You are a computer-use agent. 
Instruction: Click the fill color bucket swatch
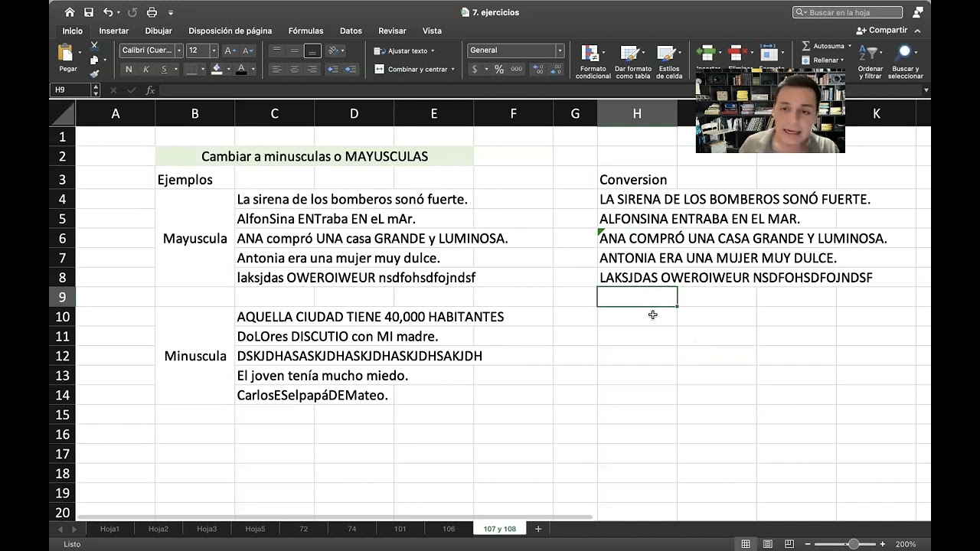pyautogui.click(x=217, y=69)
